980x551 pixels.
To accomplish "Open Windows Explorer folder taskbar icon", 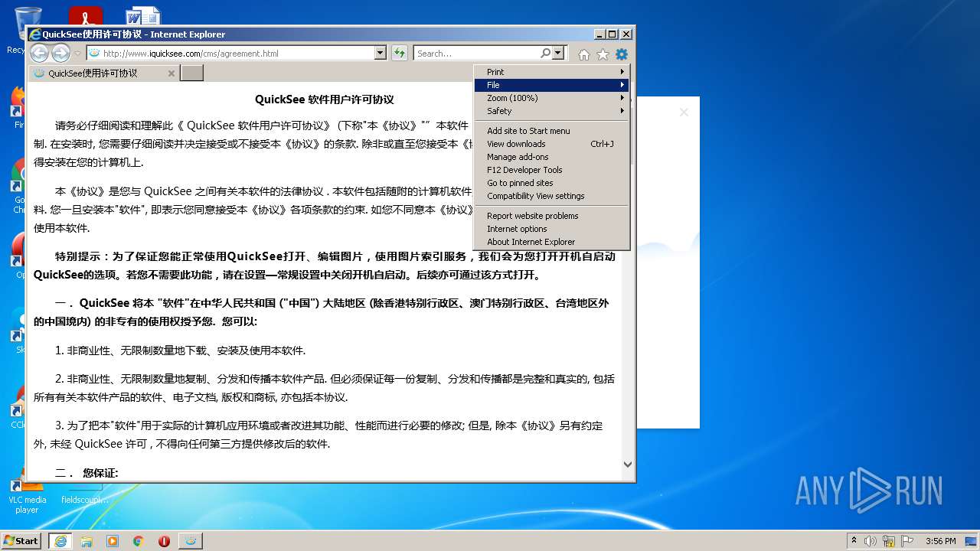I will (87, 541).
